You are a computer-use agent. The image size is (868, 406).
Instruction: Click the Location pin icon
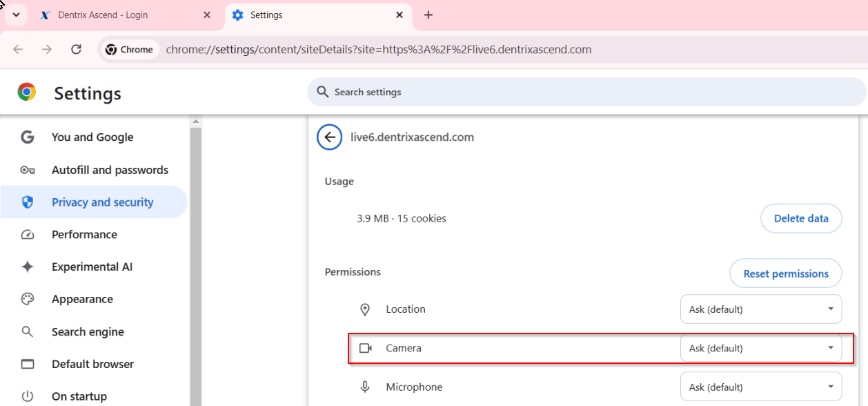point(366,309)
